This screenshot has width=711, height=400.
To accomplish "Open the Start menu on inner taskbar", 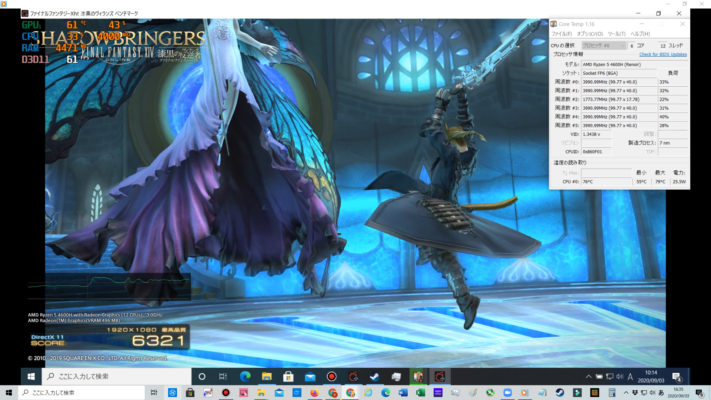I will pos(31,376).
